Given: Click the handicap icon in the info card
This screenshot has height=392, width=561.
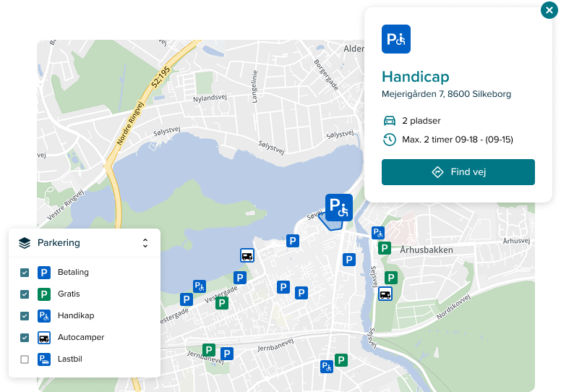Looking at the screenshot, I should [396, 39].
